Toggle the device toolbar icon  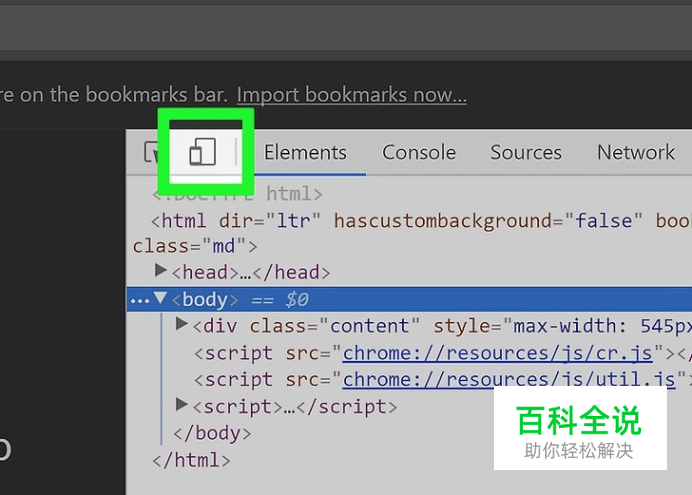tap(203, 152)
